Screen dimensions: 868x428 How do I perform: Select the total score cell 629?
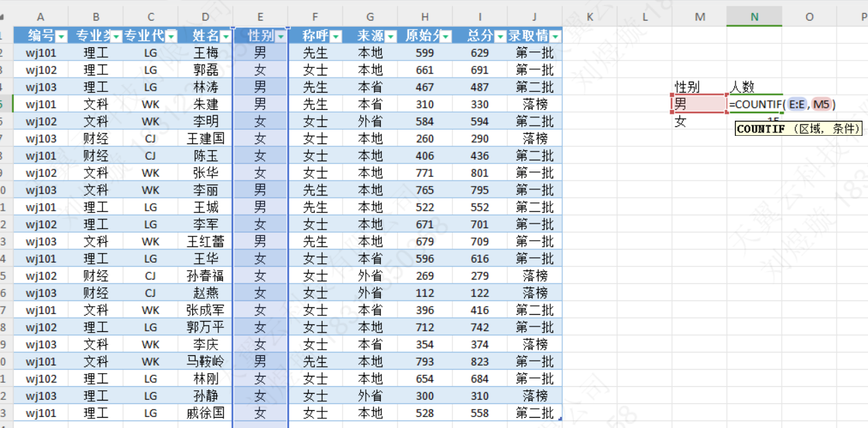[480, 53]
